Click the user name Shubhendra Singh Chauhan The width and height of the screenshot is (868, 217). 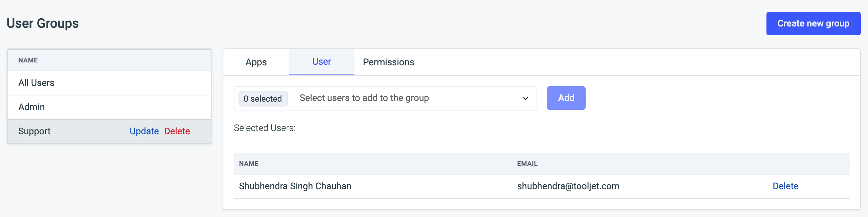tap(295, 186)
